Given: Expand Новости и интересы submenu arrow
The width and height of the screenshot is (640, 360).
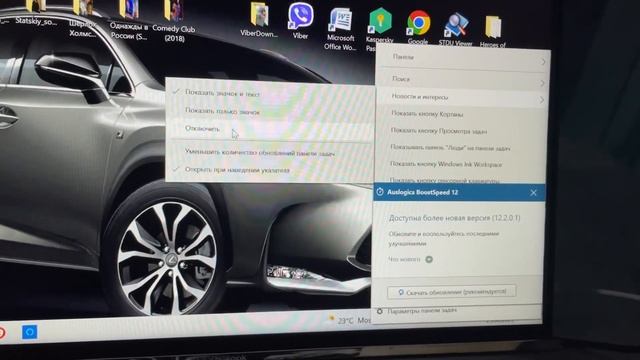Looking at the screenshot, I should coord(541,100).
